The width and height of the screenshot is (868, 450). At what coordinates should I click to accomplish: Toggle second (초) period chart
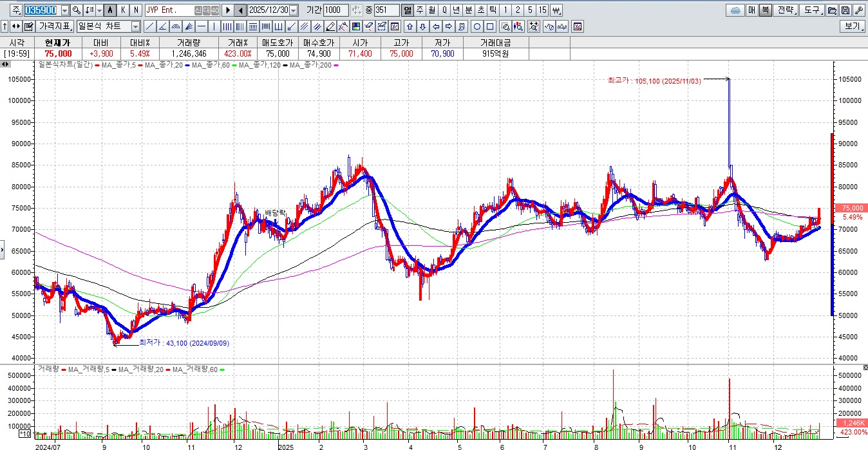click(x=480, y=10)
